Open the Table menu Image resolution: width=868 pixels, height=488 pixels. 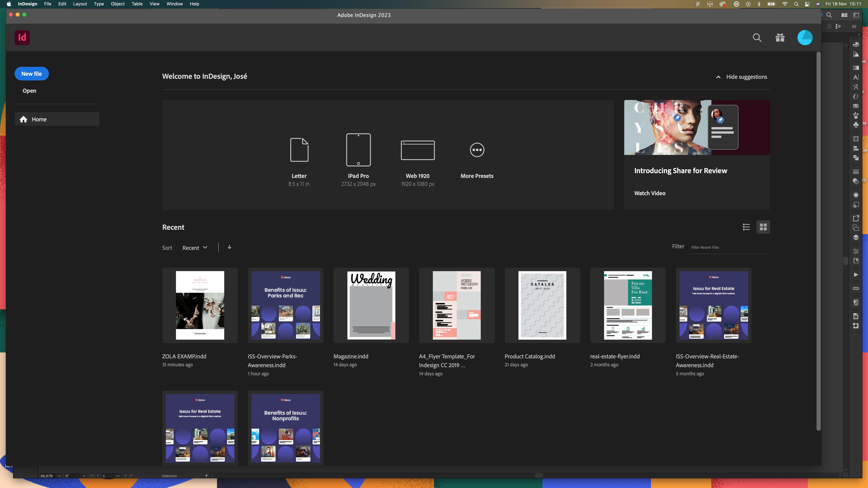(x=137, y=4)
